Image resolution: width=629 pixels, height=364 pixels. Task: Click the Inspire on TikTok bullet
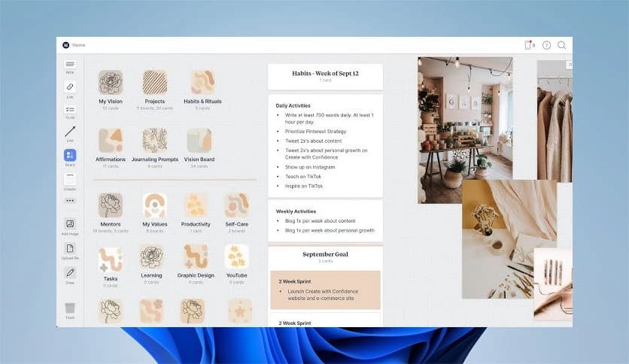[304, 186]
